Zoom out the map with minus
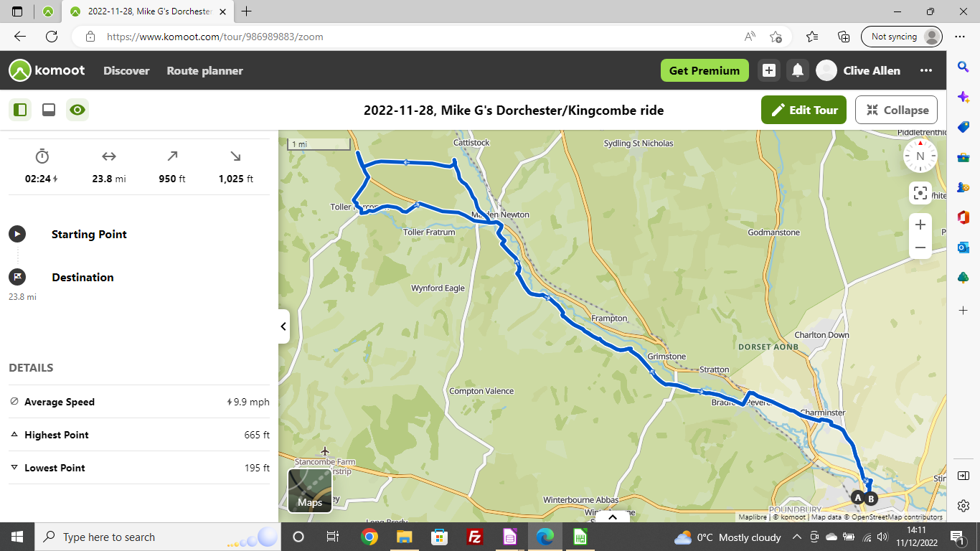The height and width of the screenshot is (551, 980). 920,248
